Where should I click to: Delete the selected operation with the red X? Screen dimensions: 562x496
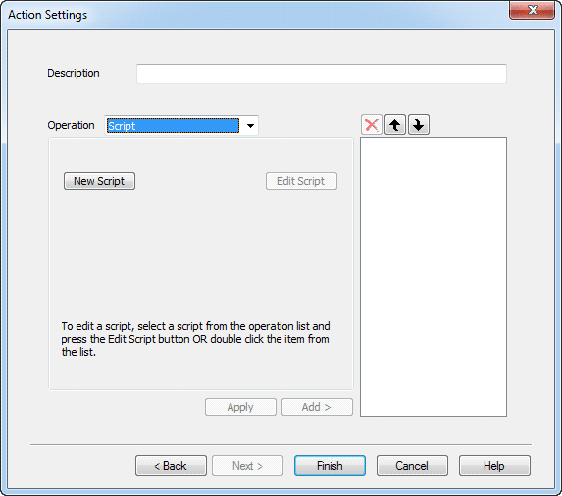(x=372, y=125)
